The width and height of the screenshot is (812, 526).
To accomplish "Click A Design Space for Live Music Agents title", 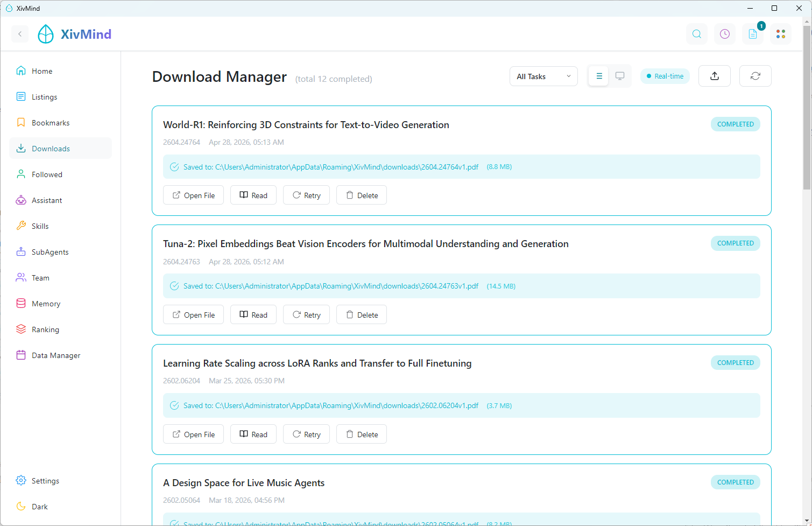I will [244, 483].
